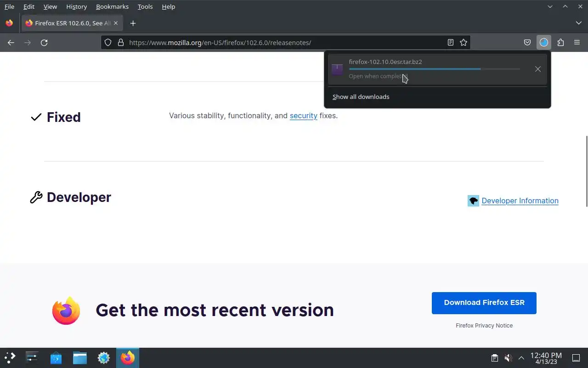Screen dimensions: 588x368
Task: Open a new tab
Action: [x=133, y=23]
